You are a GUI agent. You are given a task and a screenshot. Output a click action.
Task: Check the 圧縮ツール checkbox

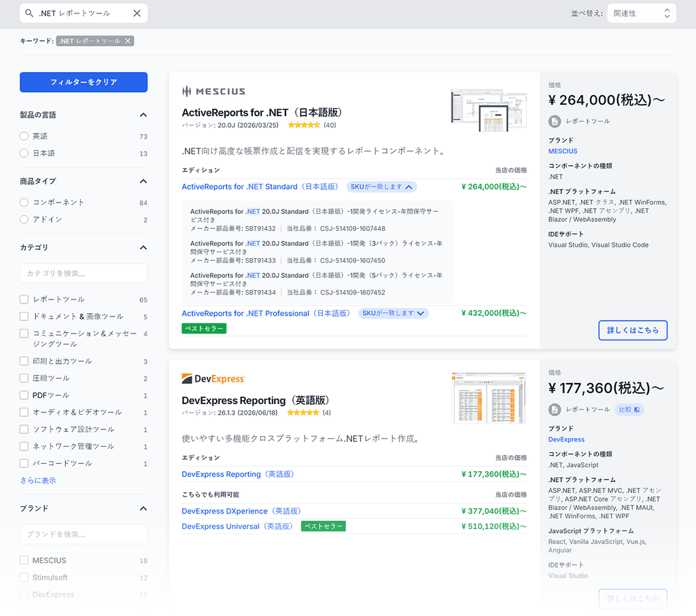tap(24, 378)
